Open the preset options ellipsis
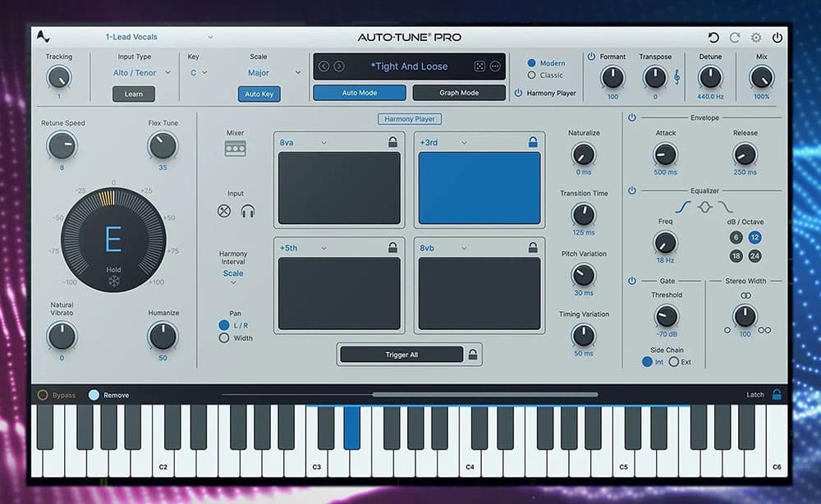The height and width of the screenshot is (504, 821). 495,66
